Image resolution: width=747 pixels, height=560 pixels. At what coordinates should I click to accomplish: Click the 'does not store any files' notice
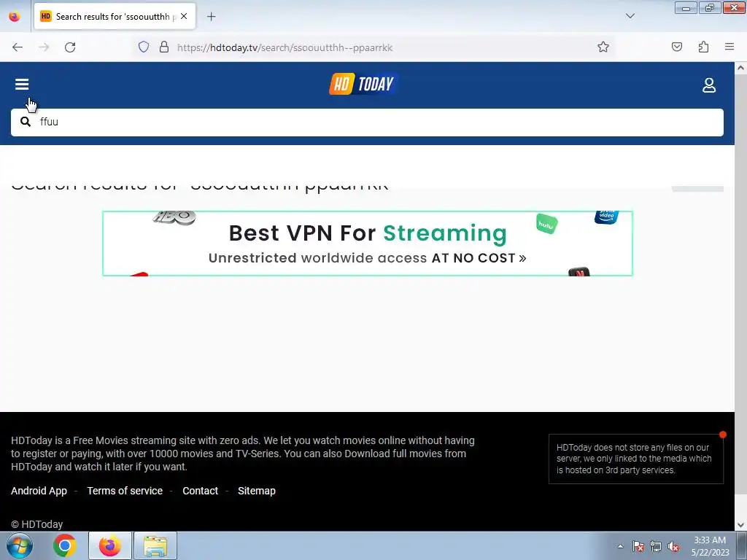[636, 459]
